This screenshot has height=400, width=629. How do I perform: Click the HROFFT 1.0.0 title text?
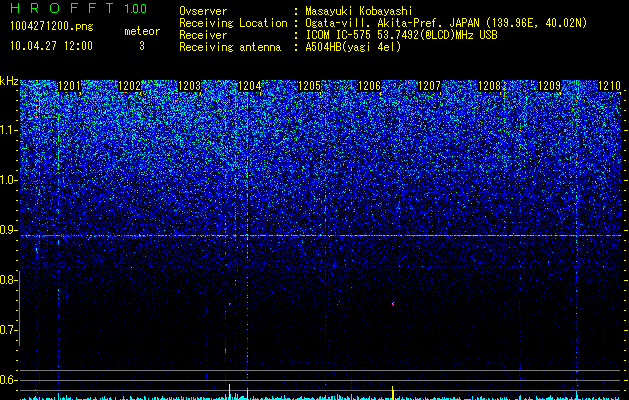(x=78, y=8)
